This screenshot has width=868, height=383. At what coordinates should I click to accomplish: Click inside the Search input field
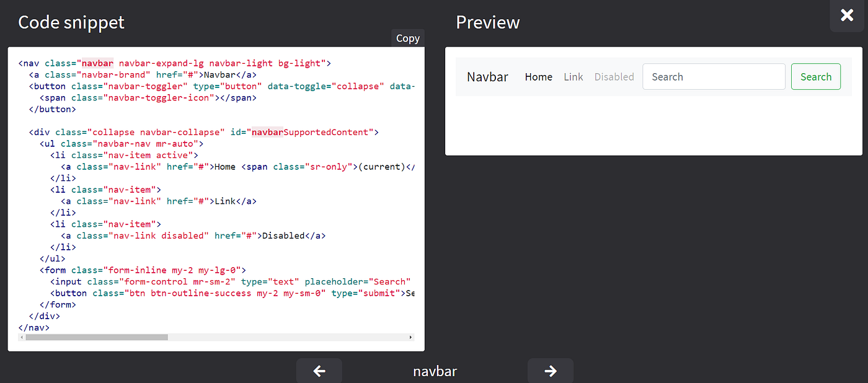(713, 76)
